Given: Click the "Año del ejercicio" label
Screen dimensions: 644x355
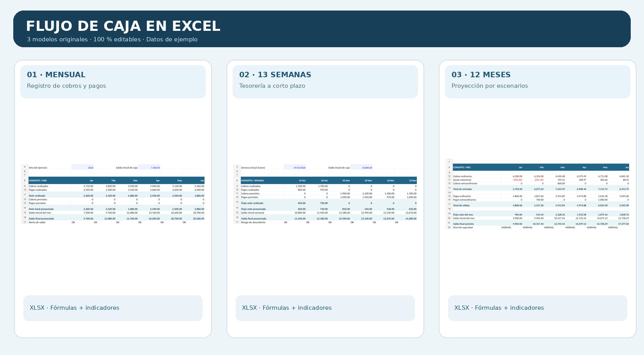Looking at the screenshot, I should pyautogui.click(x=38, y=168).
